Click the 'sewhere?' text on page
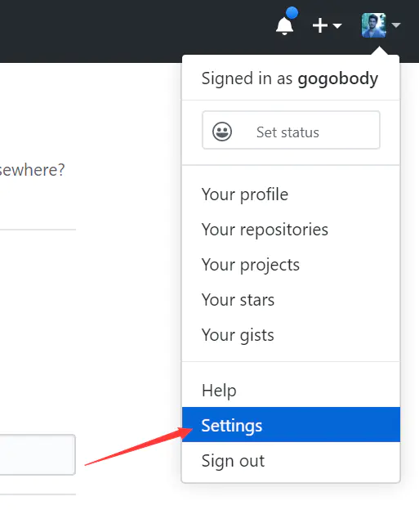 tap(32, 170)
